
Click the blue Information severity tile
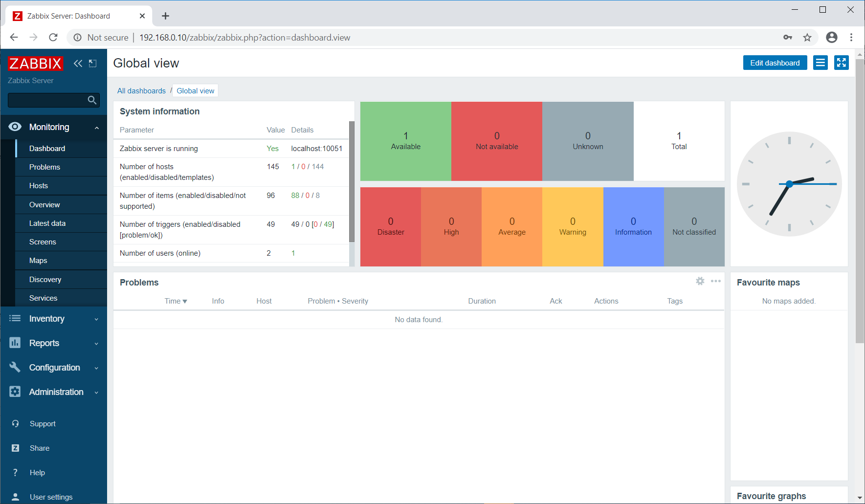[x=634, y=227]
